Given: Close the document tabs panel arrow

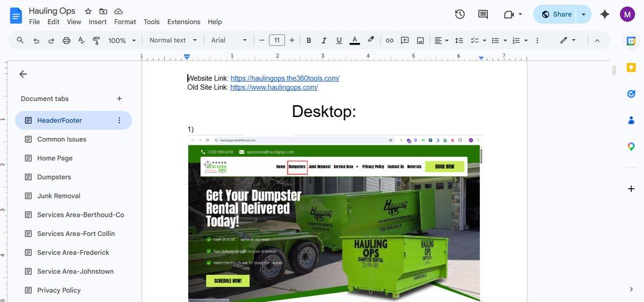Looking at the screenshot, I should pyautogui.click(x=23, y=75).
